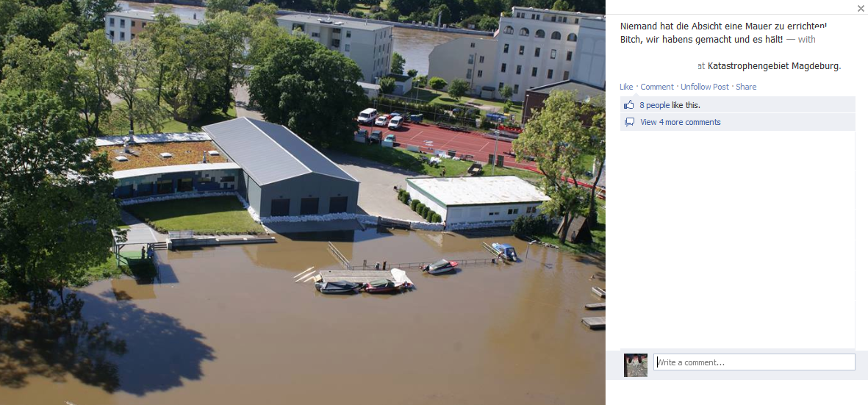Click the speech bubble comments icon
868x405 pixels.
point(629,122)
